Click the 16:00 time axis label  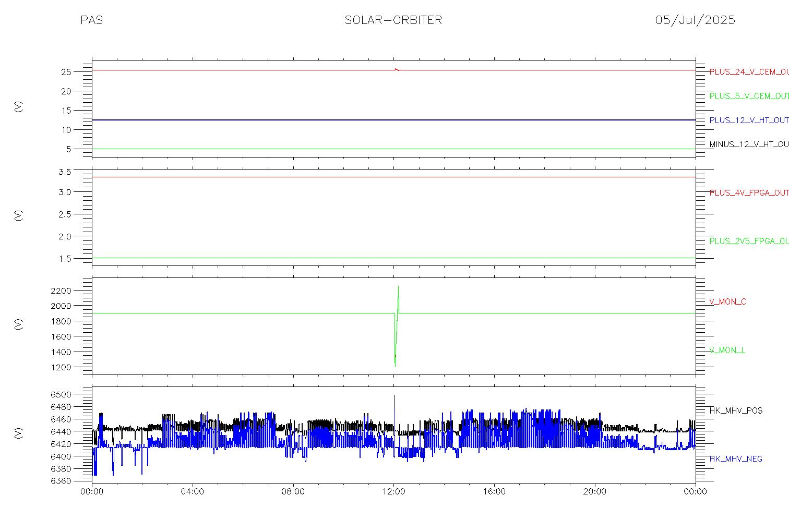(x=494, y=492)
